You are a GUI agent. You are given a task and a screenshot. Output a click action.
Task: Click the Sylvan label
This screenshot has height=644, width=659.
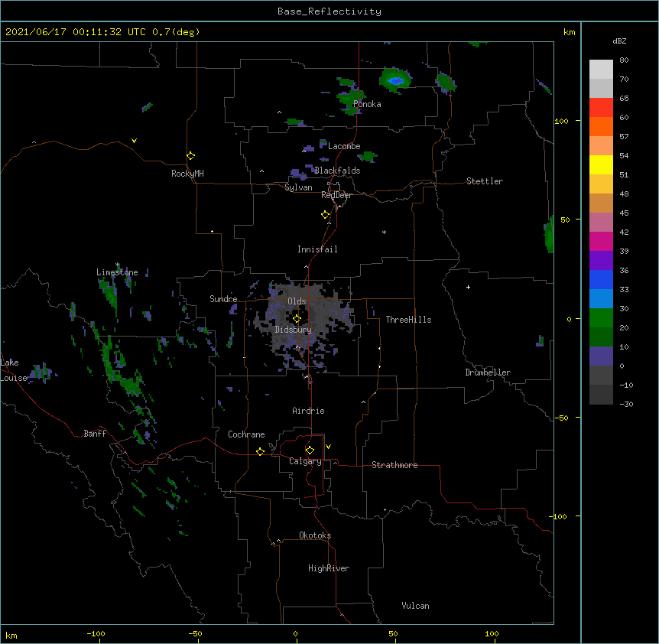[298, 187]
